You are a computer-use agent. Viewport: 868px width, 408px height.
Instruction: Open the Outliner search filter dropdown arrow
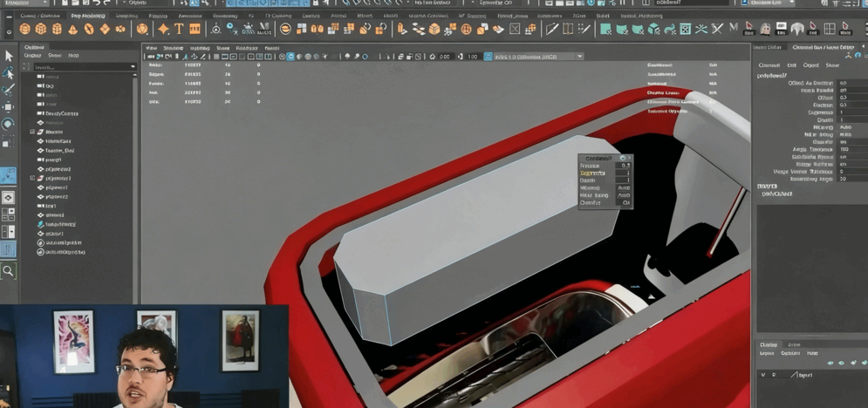pos(133,66)
